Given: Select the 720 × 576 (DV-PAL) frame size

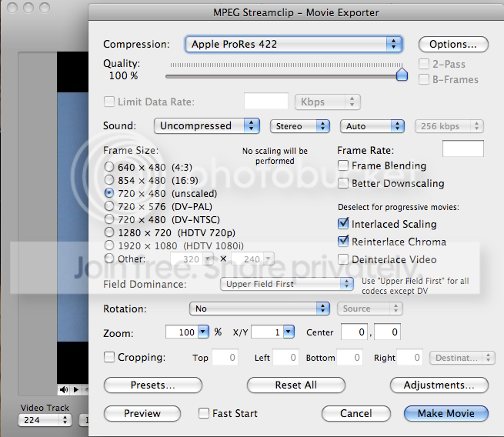Looking at the screenshot, I should [109, 206].
